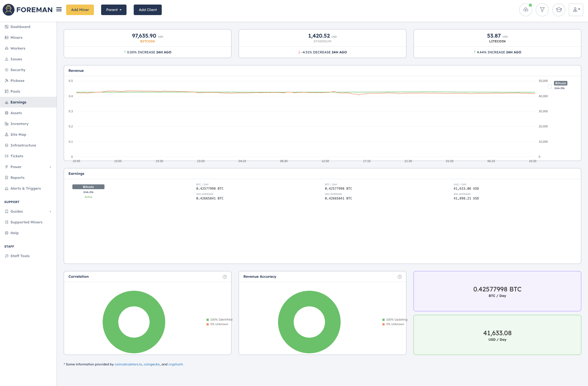The width and height of the screenshot is (588, 386).
Task: Click the 41,633.08 USD / Day tile
Action: 497,335
